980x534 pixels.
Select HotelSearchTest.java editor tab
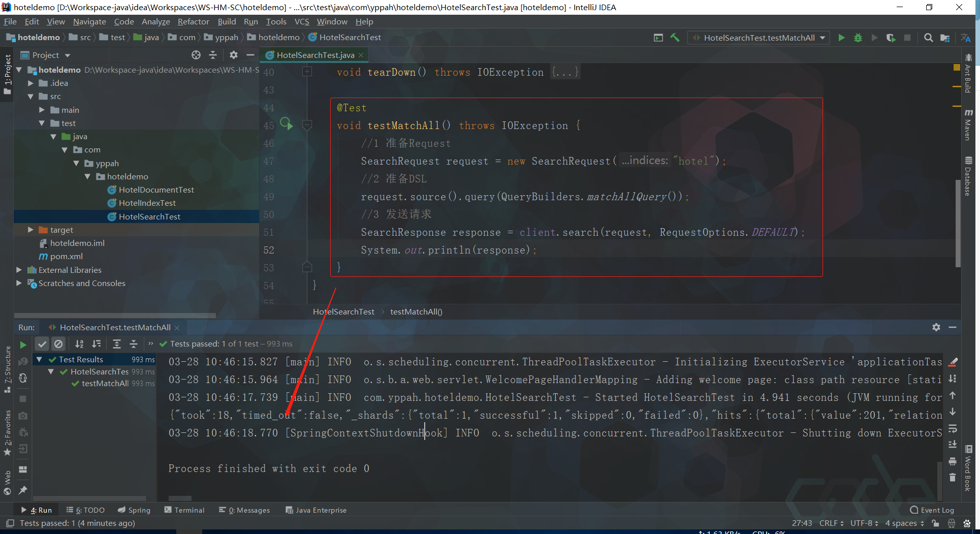click(315, 55)
